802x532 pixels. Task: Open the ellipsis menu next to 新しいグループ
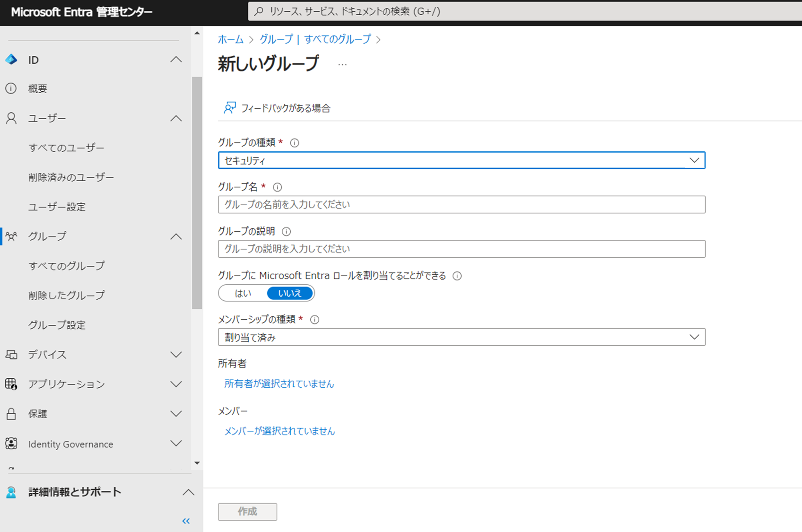[342, 64]
